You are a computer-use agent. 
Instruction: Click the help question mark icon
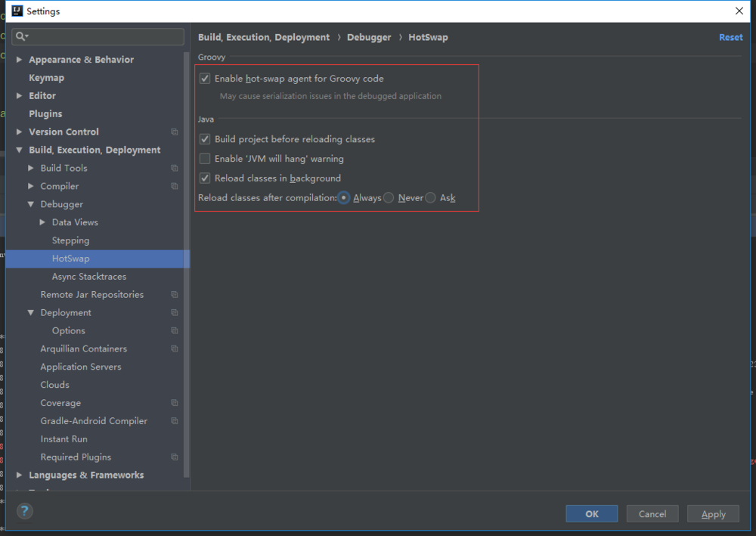[25, 511]
